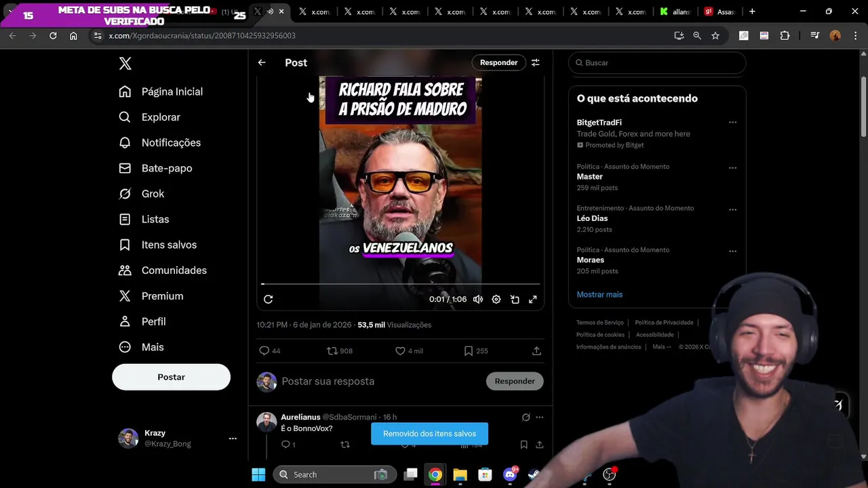The image size is (868, 488).
Task: Open reply sorting filter icon
Action: (x=535, y=62)
